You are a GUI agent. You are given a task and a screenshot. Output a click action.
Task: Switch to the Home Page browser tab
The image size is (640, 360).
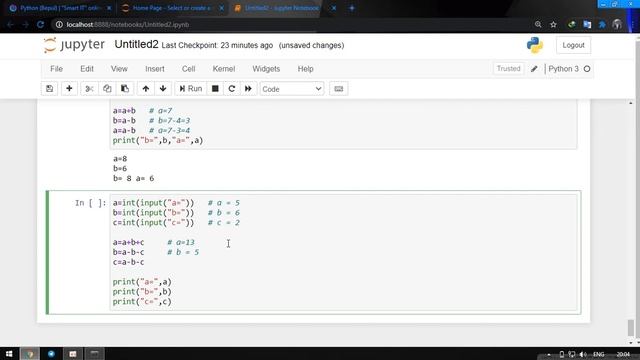171,8
